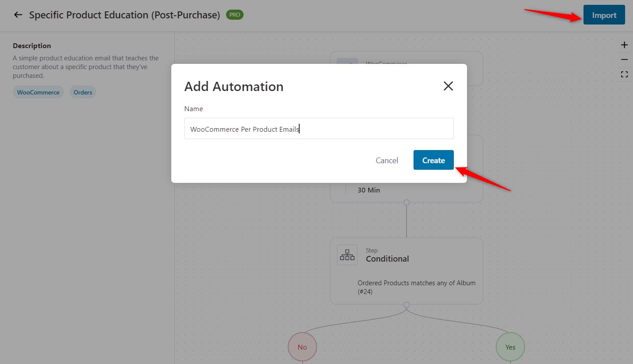Fit the automation flow to the screen
This screenshot has width=633, height=364.
pos(624,74)
